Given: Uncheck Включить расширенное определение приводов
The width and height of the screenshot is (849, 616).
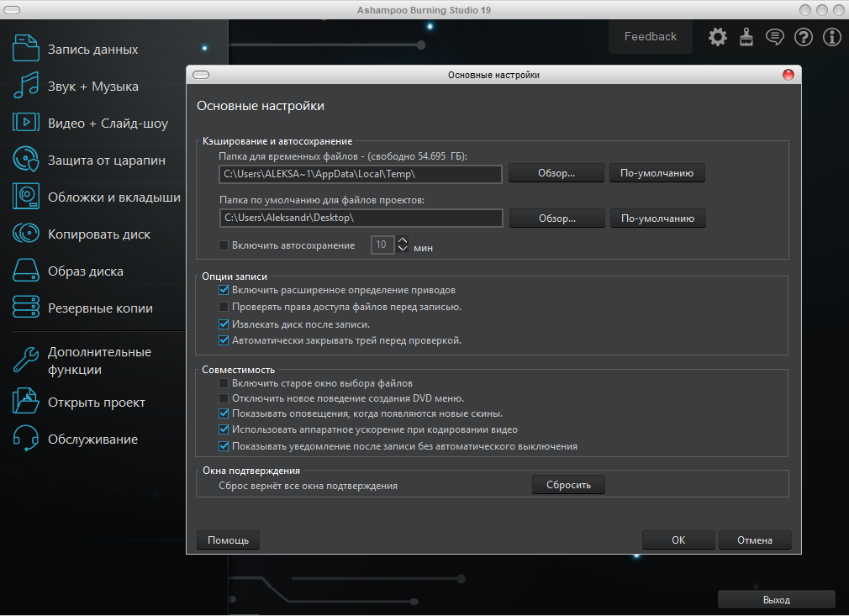Looking at the screenshot, I should click(x=223, y=290).
